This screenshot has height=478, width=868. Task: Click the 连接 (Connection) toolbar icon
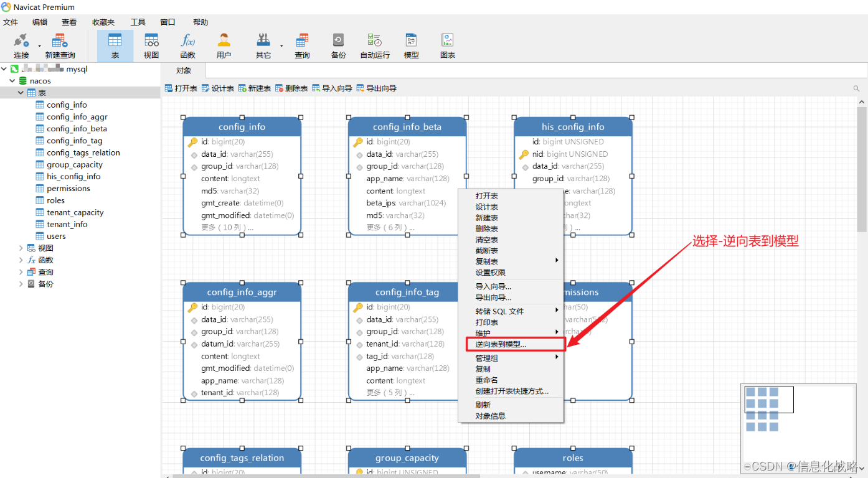click(x=21, y=46)
